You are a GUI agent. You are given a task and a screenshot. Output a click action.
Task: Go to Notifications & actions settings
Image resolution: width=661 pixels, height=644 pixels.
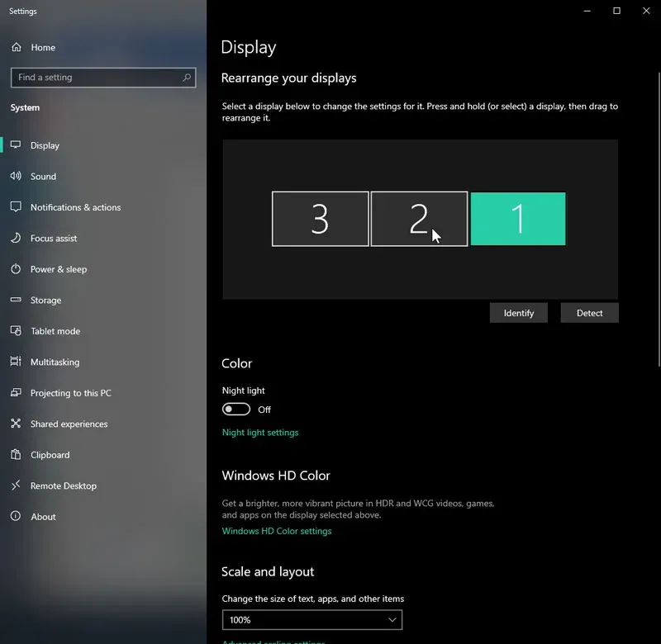click(103, 207)
